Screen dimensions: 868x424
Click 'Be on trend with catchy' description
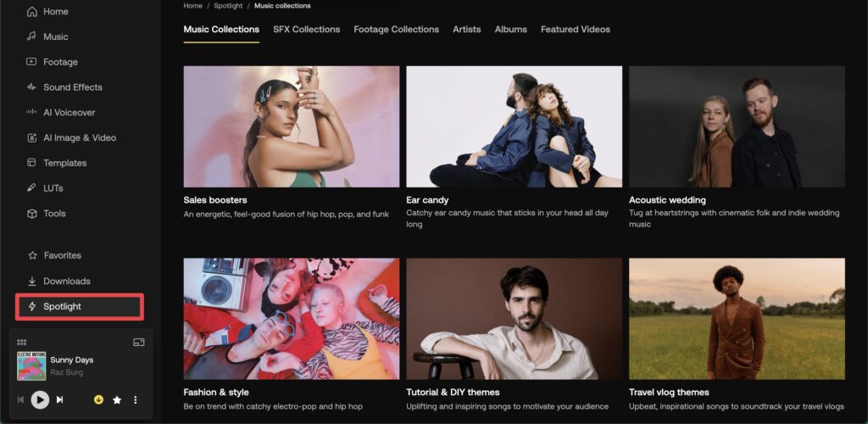click(273, 406)
